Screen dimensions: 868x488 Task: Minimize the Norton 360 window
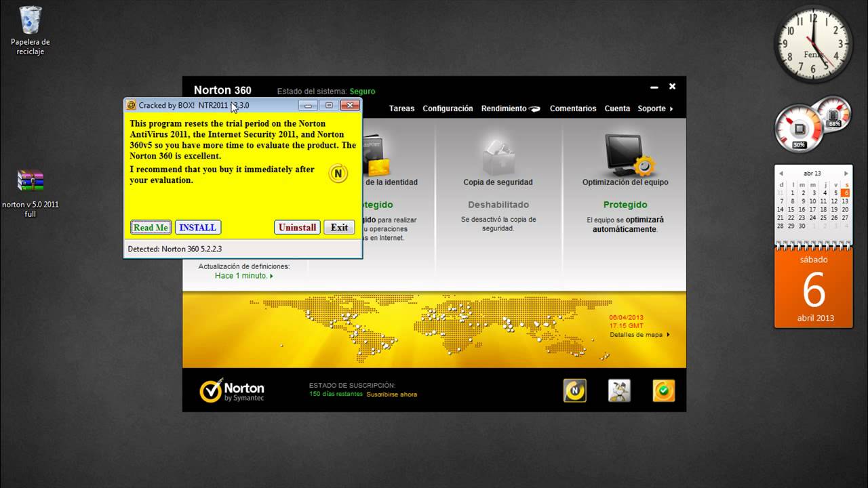click(x=654, y=87)
